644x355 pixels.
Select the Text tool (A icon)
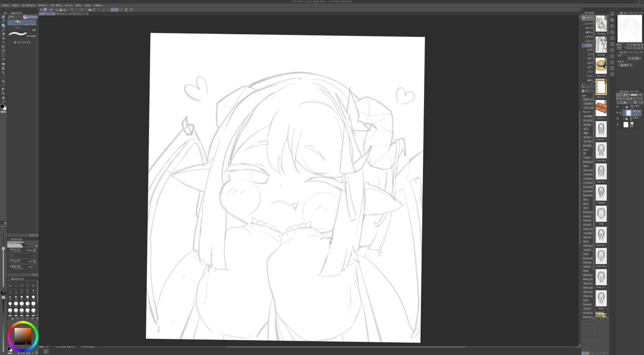tap(3, 81)
